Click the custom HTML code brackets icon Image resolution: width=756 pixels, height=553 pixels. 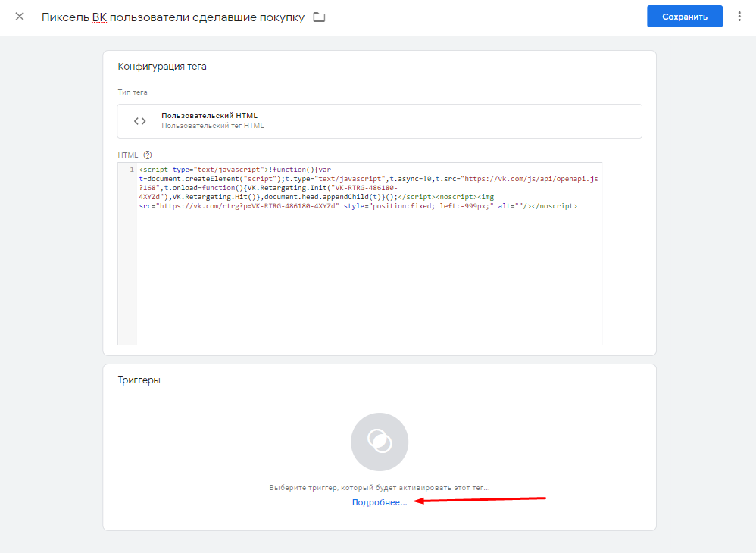pyautogui.click(x=139, y=121)
